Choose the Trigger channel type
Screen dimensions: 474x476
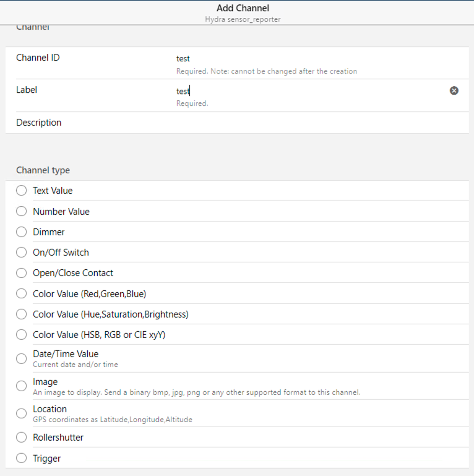click(x=22, y=459)
